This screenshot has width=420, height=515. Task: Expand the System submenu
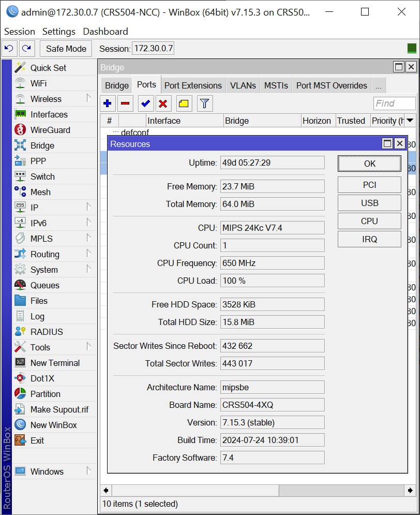pos(88,269)
